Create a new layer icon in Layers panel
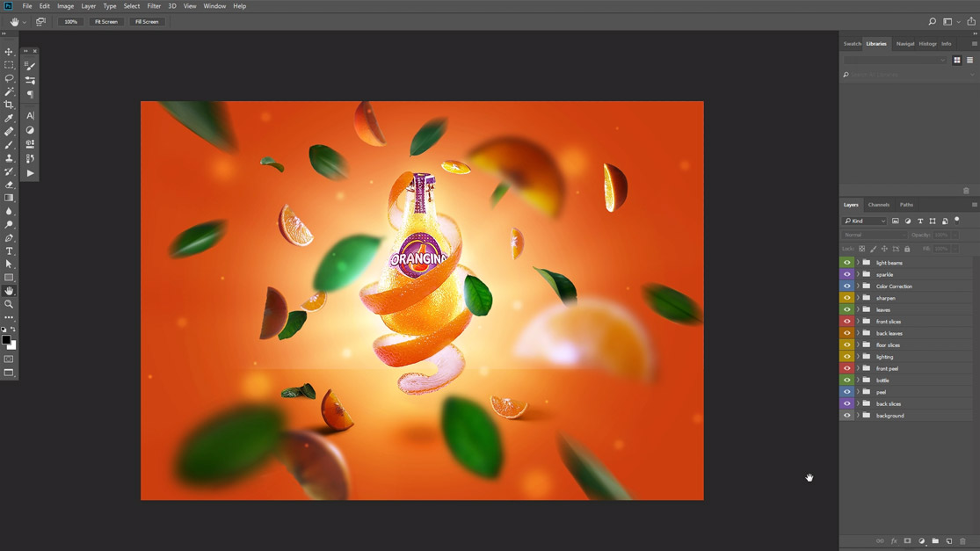 point(948,541)
